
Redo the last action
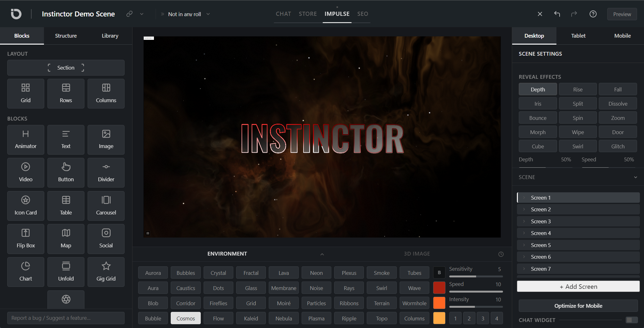(574, 14)
